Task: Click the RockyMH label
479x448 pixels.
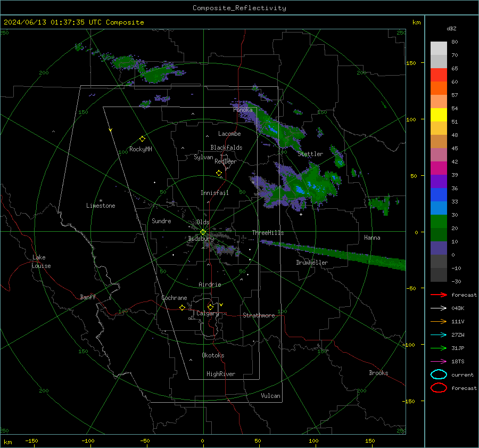Action: point(141,149)
